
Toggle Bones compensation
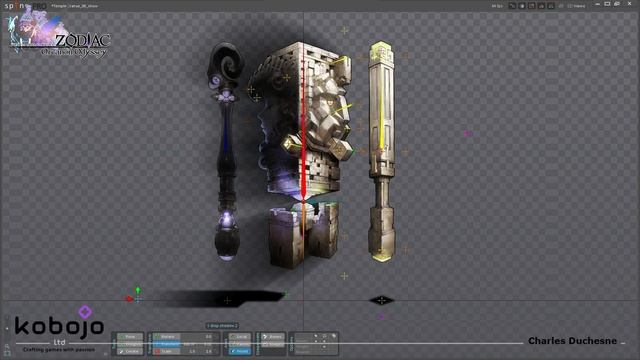[273, 337]
